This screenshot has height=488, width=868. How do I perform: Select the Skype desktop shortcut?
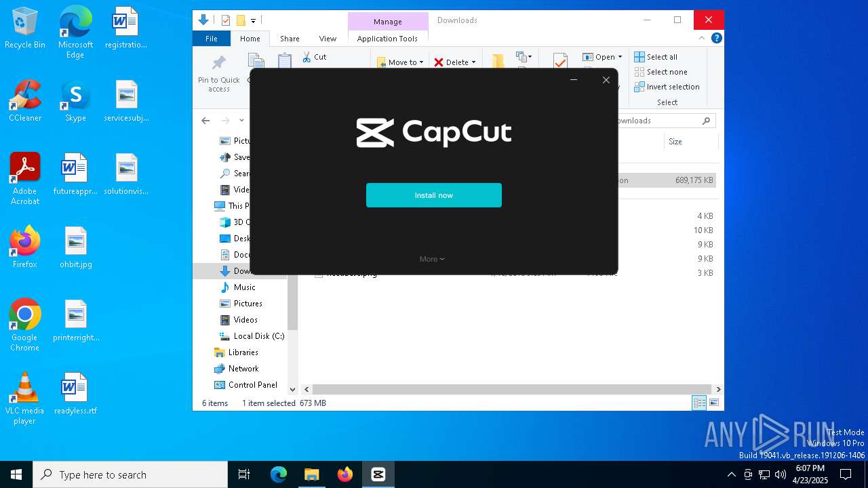(75, 101)
